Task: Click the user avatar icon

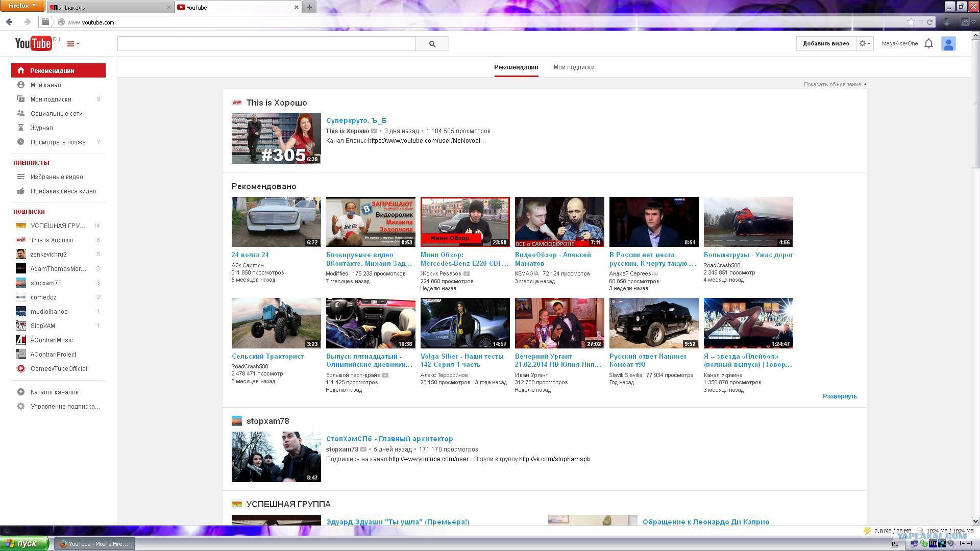Action: click(948, 44)
